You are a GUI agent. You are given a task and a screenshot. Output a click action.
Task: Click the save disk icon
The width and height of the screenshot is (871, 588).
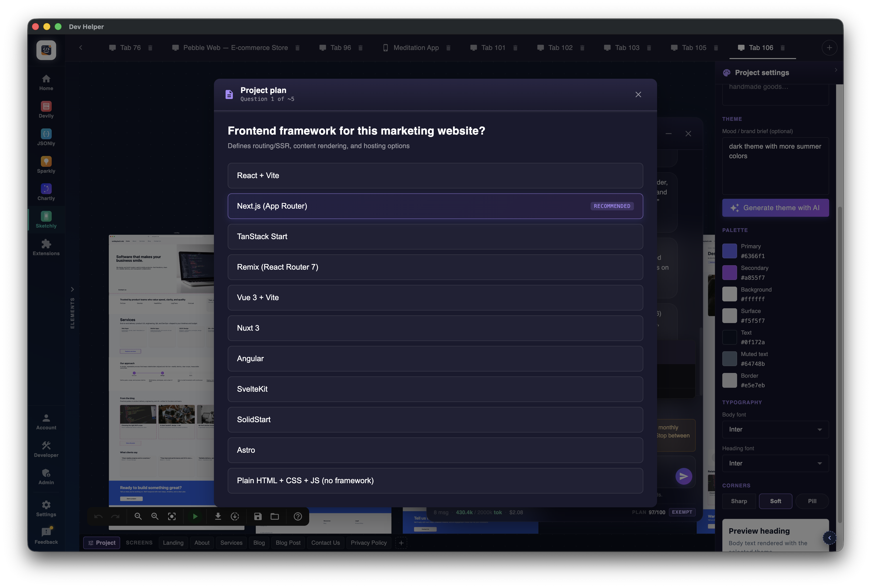258,516
